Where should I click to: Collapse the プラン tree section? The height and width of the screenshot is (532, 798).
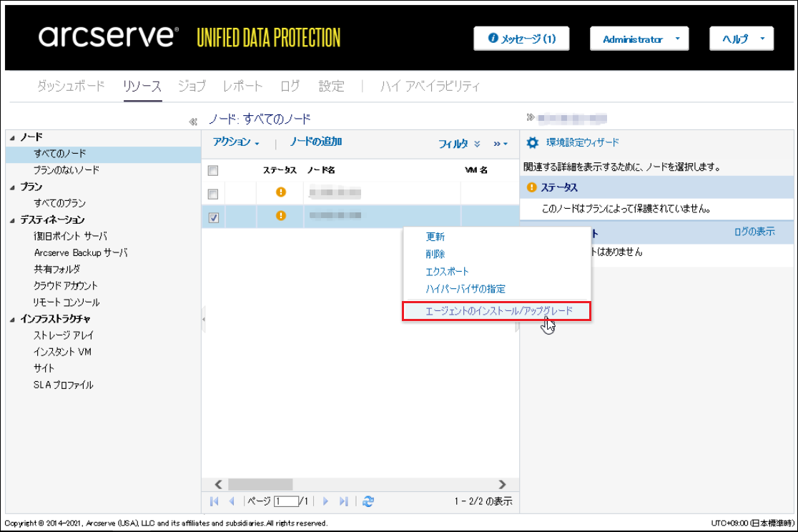click(x=12, y=187)
